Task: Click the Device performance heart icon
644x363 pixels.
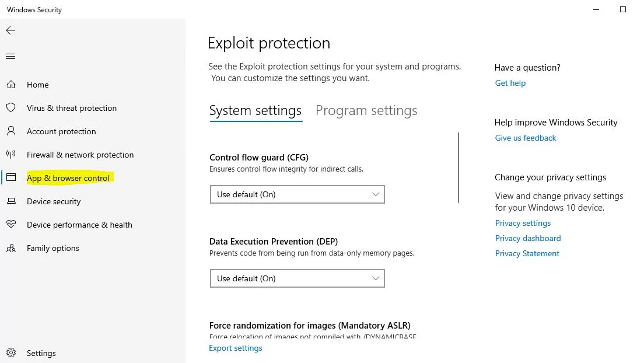Action: point(11,224)
